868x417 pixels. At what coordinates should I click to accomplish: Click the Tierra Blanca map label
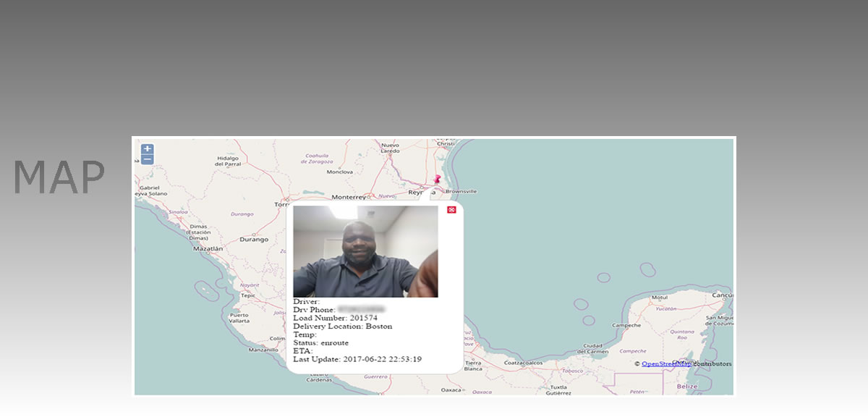(x=473, y=366)
